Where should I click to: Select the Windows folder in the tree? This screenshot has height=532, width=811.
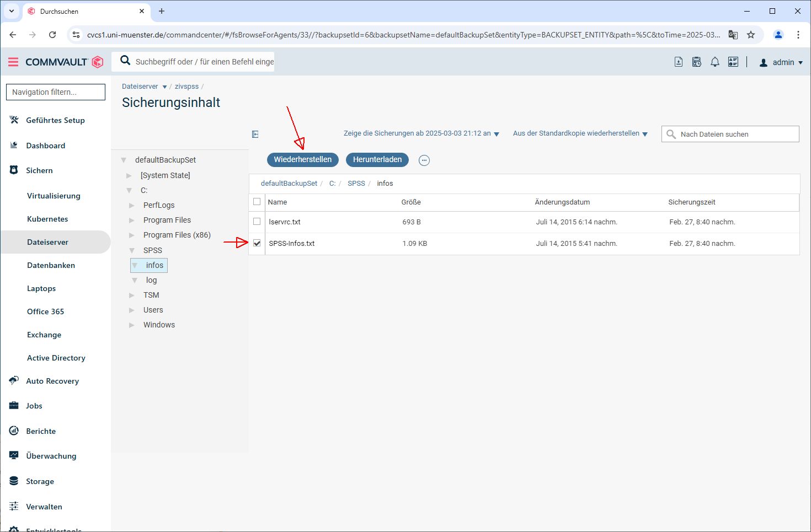[x=159, y=325]
